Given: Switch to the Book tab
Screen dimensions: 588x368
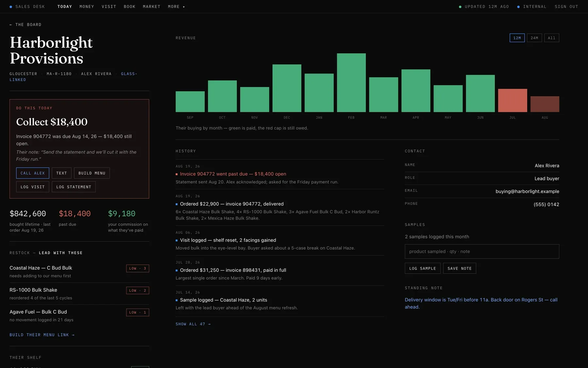Looking at the screenshot, I should (x=129, y=7).
